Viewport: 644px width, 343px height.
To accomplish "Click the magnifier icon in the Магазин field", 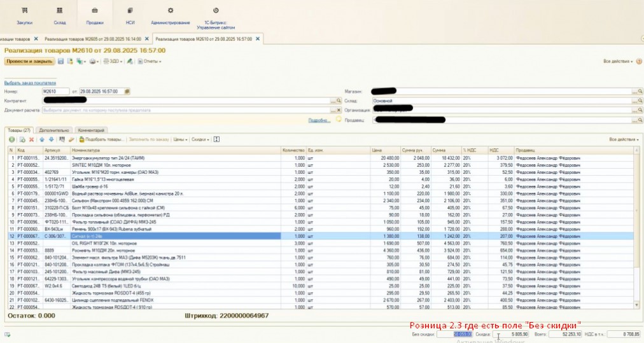I will pyautogui.click(x=640, y=91).
